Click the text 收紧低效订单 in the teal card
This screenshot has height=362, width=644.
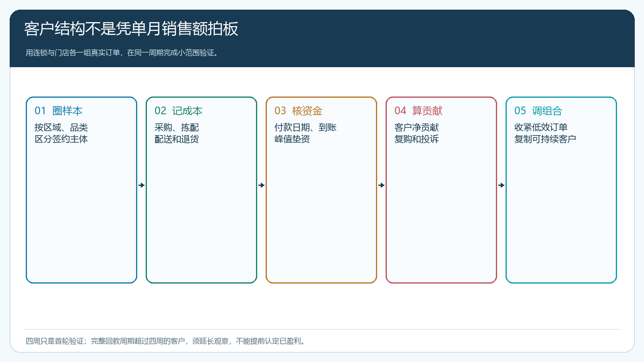541,128
